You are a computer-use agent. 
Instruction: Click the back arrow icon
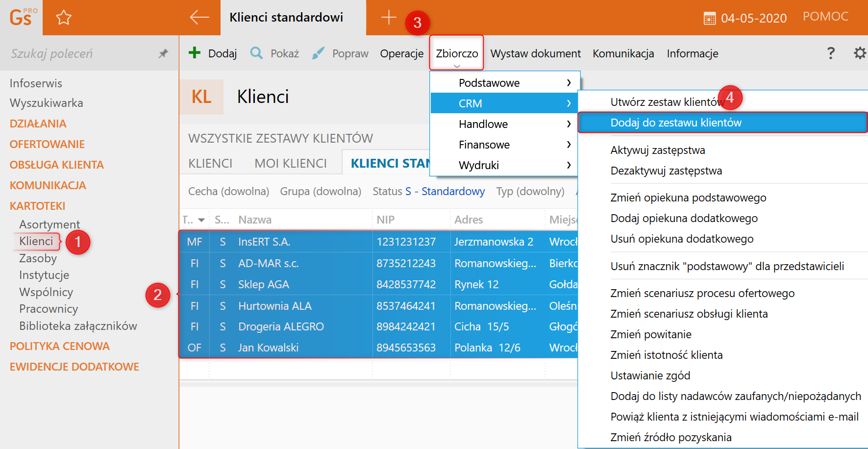199,17
